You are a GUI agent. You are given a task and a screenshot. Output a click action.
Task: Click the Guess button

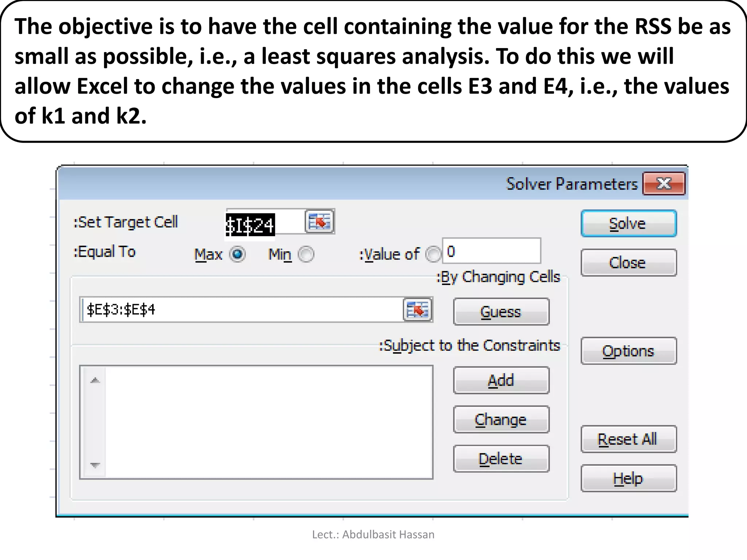point(501,312)
